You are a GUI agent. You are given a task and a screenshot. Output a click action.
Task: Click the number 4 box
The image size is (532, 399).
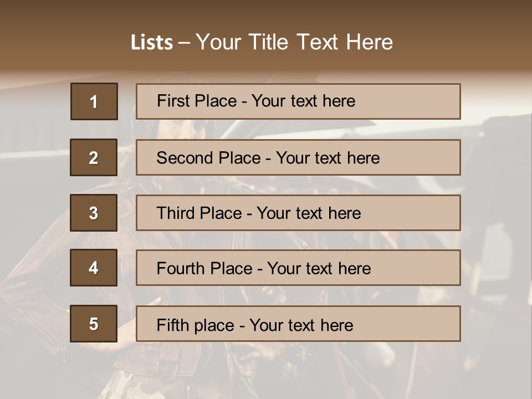pyautogui.click(x=94, y=268)
